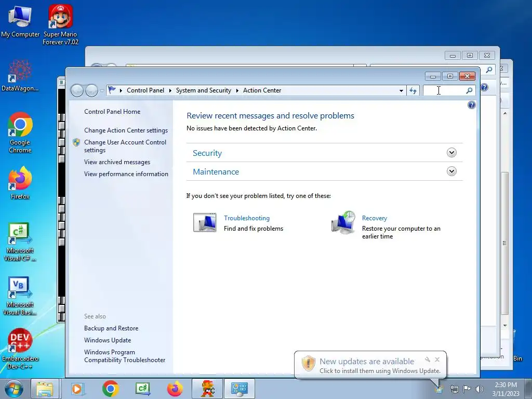Open the address bar history dropdown
This screenshot has height=399, width=532.
click(402, 90)
